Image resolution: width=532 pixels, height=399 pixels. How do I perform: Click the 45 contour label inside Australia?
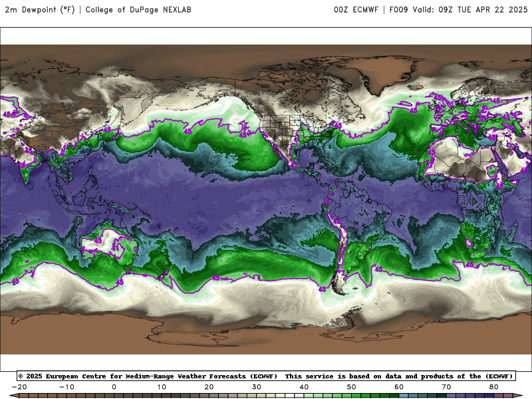coord(98,241)
